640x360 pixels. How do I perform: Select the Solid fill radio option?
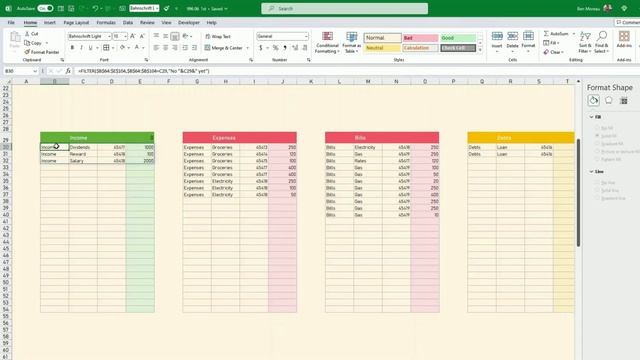click(597, 136)
